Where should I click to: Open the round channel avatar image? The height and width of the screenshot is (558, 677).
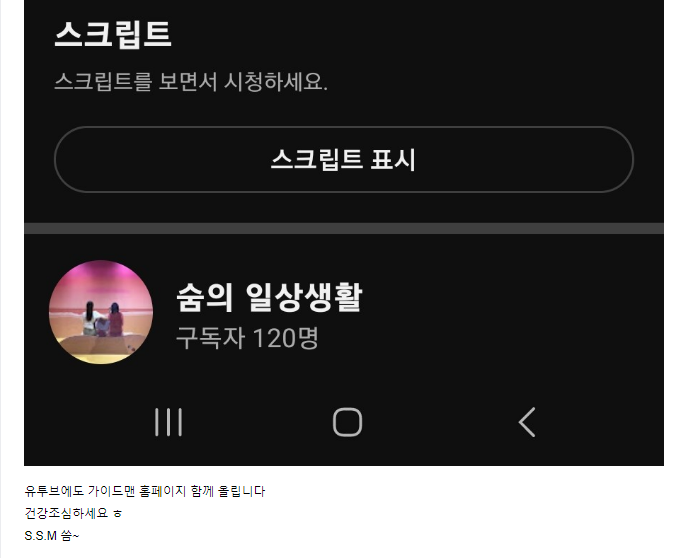click(101, 312)
